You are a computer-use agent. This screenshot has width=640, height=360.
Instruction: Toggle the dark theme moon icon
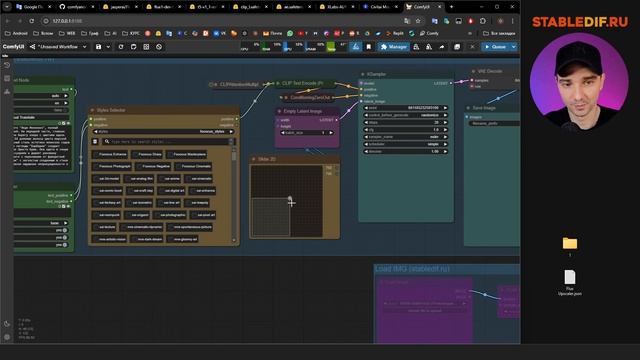[7, 324]
